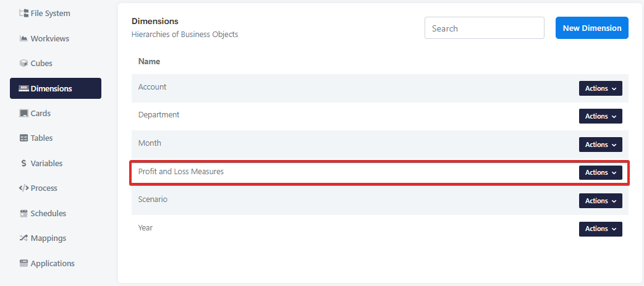Expand Actions menu for Department row
Viewport: 644px width, 286px height.
pyautogui.click(x=600, y=116)
